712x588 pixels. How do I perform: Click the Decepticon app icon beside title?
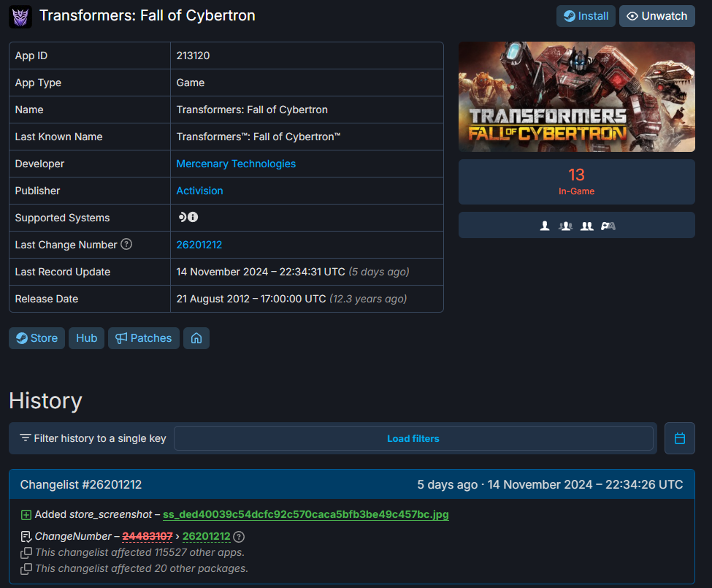(x=20, y=17)
